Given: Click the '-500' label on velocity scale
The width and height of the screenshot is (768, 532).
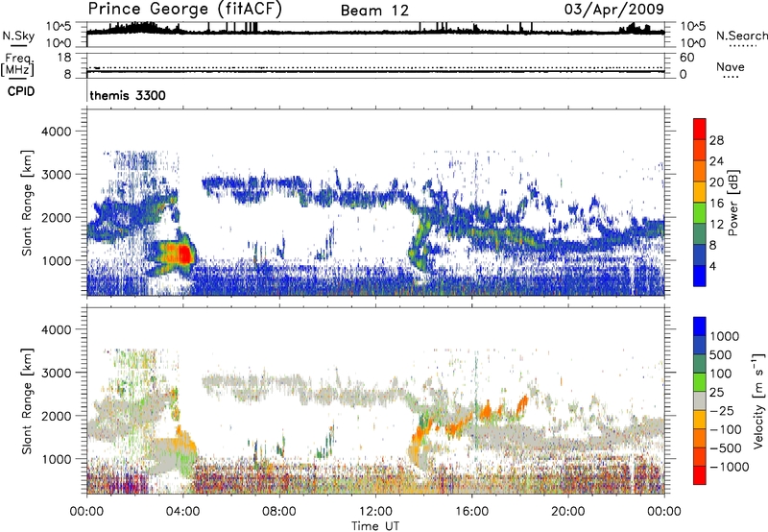Looking at the screenshot, I should tap(726, 448).
